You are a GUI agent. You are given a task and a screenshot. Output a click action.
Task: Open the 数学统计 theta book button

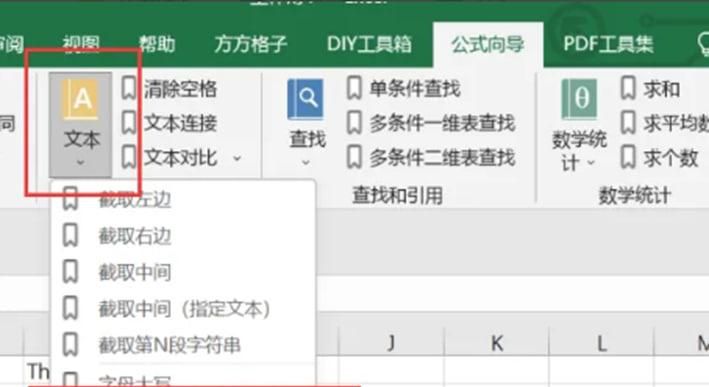[x=579, y=126]
